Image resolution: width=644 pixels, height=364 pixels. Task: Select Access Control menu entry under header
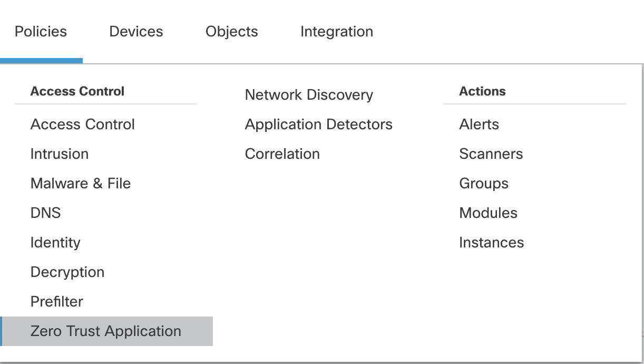(x=83, y=124)
